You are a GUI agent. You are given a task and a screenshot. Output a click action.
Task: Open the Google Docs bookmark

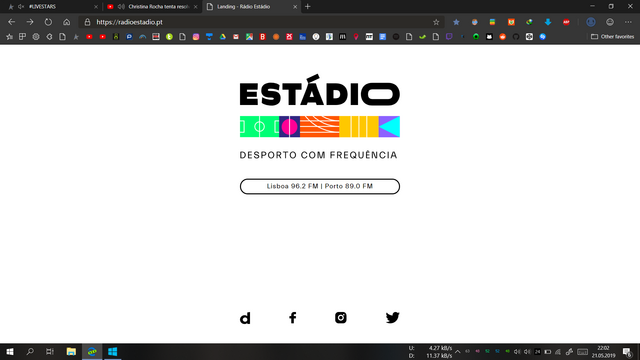[x=382, y=37]
